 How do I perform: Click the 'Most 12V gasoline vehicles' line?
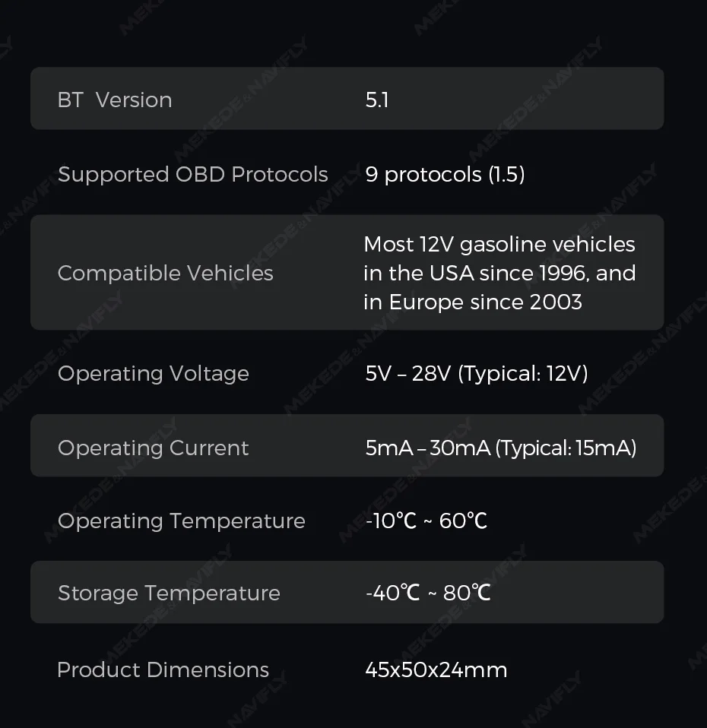[x=499, y=244]
